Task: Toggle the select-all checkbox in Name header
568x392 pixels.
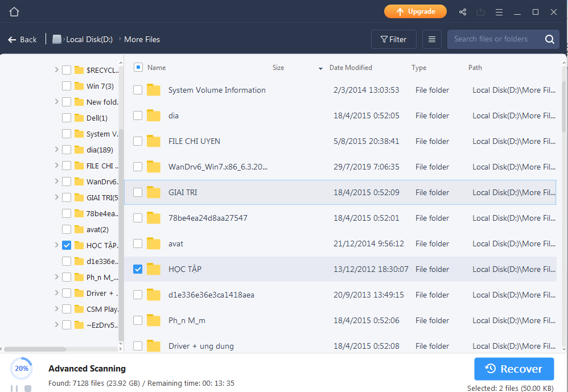Action: [138, 67]
